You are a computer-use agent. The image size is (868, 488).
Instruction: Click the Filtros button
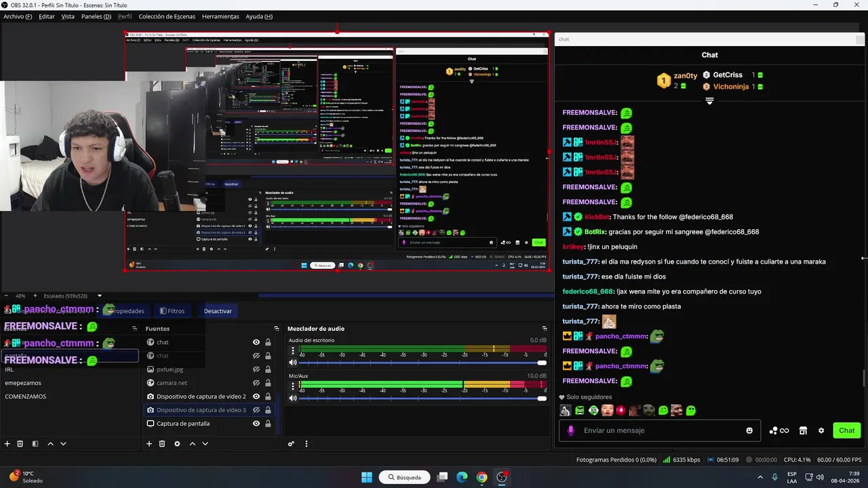click(172, 311)
